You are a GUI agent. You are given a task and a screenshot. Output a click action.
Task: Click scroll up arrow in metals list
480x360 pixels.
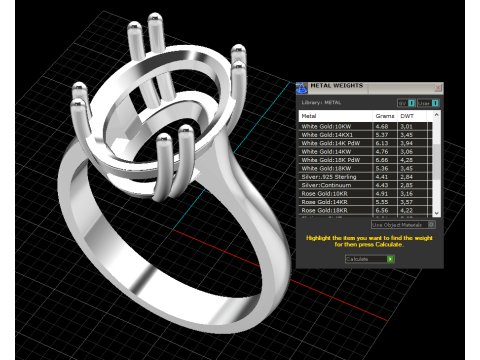point(437,115)
